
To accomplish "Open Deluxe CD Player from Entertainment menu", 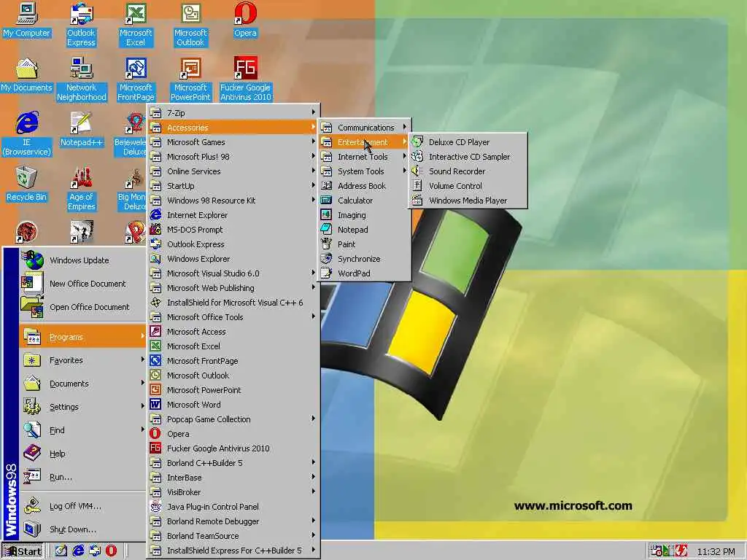I will tap(468, 142).
